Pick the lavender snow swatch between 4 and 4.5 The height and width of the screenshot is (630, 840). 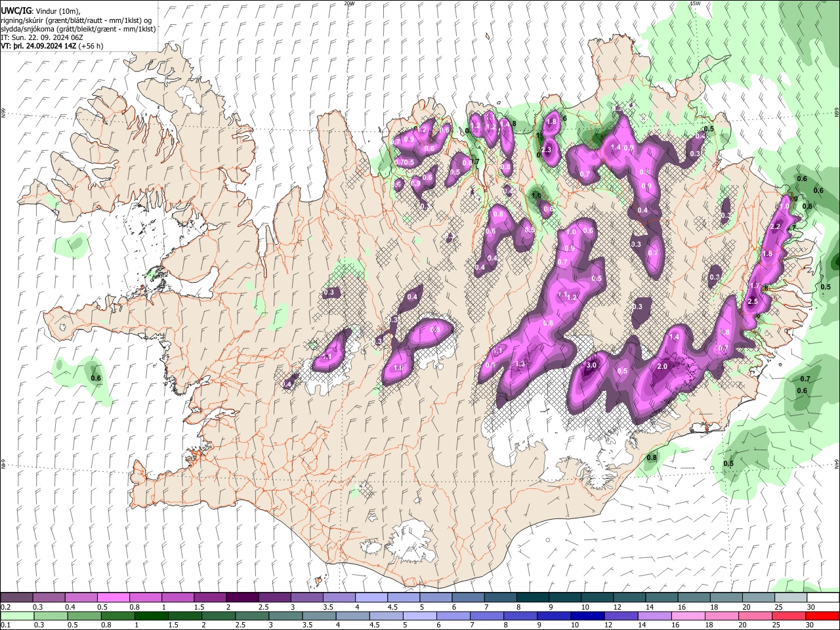pyautogui.click(x=371, y=598)
